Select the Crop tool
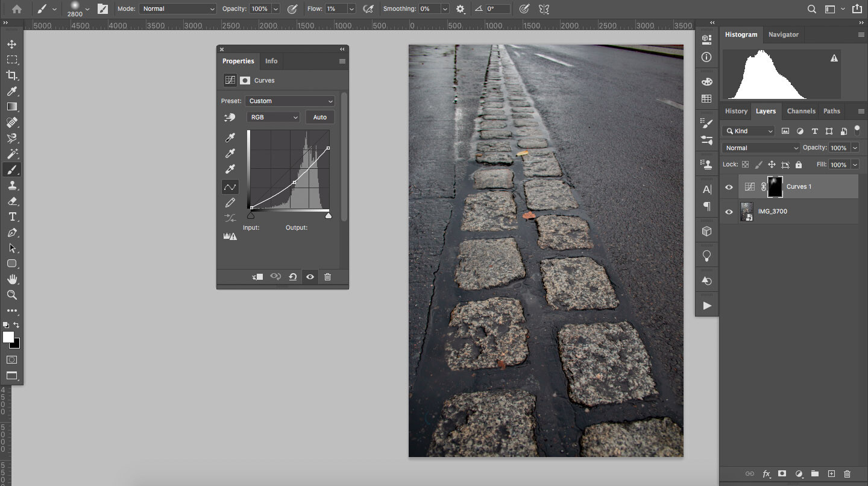Screen dimensions: 868x486 point(12,75)
